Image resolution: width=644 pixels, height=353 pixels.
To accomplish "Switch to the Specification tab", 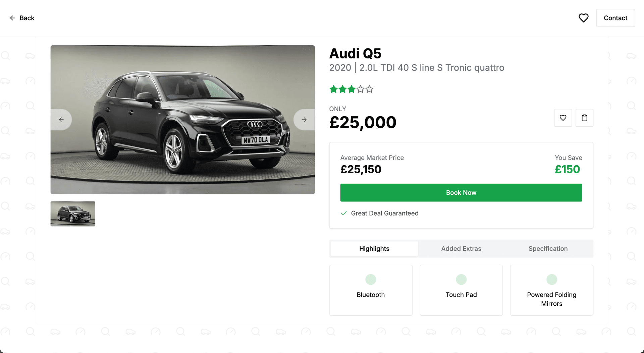I will tap(548, 249).
